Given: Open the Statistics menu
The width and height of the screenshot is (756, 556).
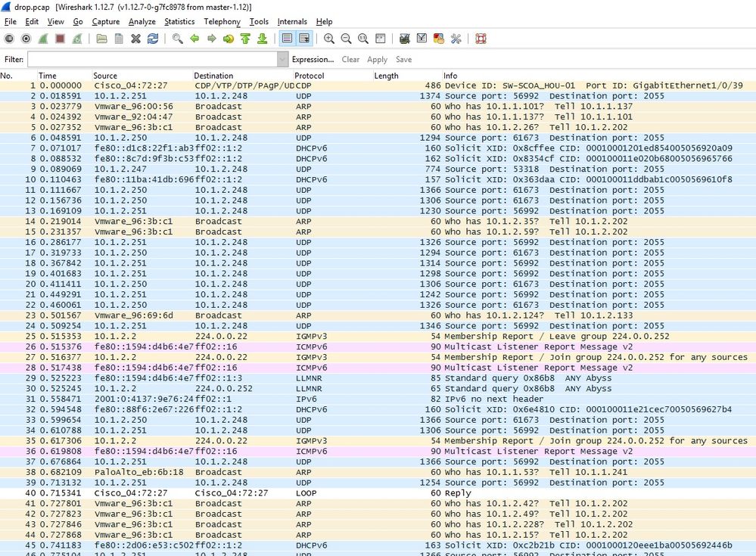Looking at the screenshot, I should point(179,22).
